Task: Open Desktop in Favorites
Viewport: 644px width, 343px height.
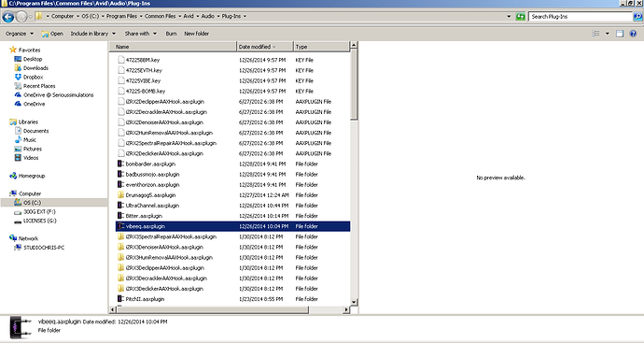Action: (x=33, y=59)
